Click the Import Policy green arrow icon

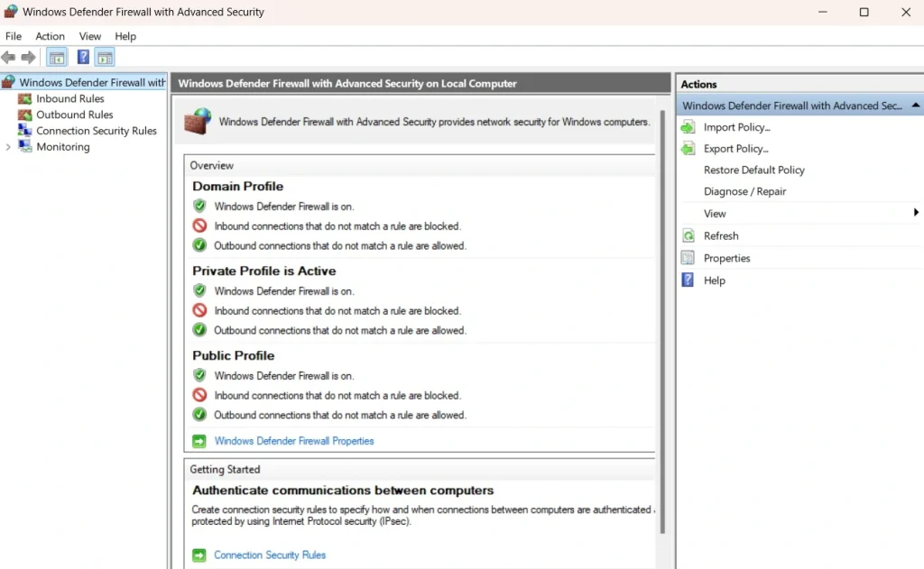pos(688,127)
